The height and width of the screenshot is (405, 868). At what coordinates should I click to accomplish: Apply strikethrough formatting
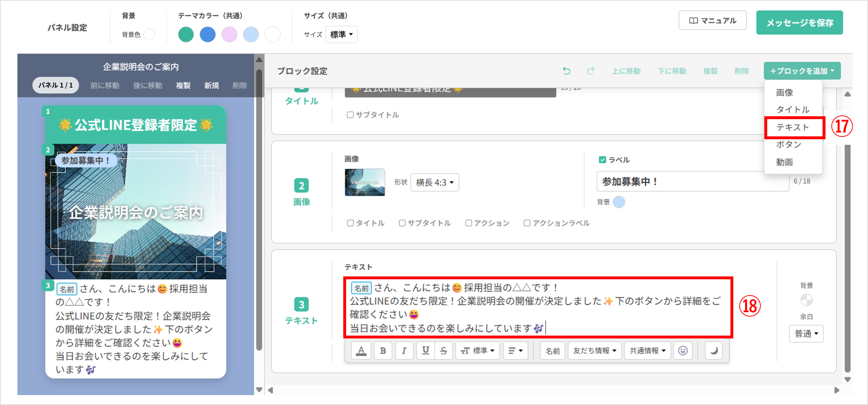pyautogui.click(x=443, y=351)
